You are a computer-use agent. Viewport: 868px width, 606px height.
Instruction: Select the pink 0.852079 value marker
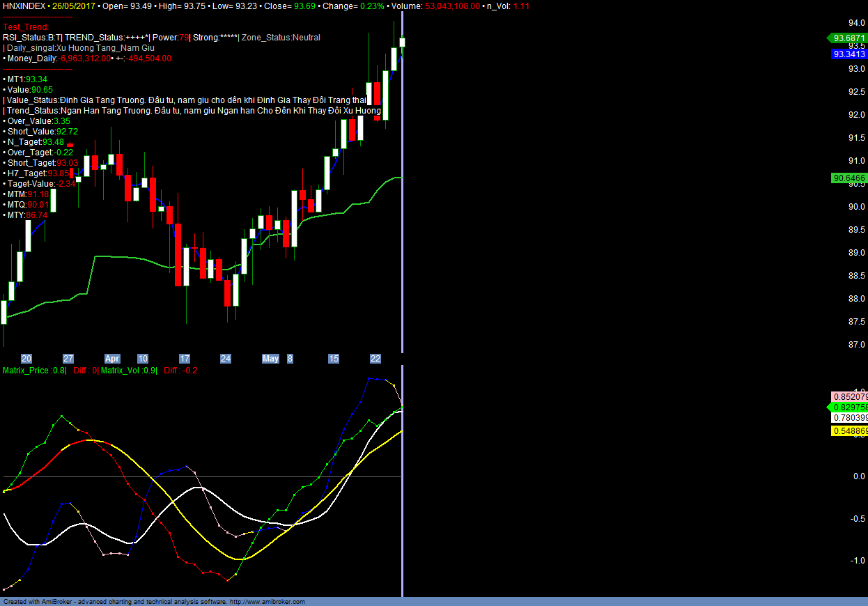pyautogui.click(x=849, y=396)
